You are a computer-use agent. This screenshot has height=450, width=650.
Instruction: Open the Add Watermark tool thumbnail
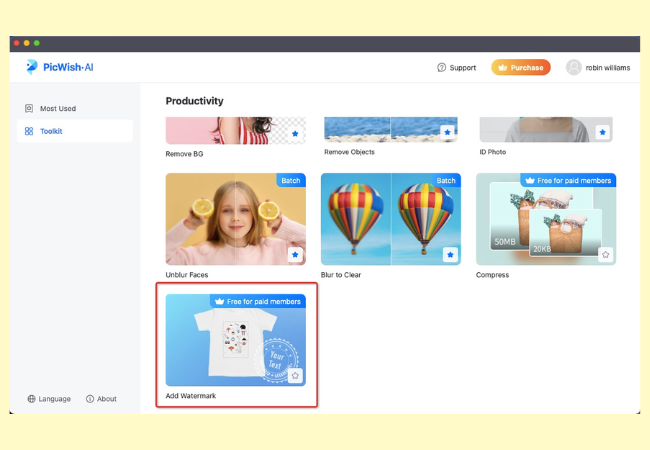click(x=235, y=340)
